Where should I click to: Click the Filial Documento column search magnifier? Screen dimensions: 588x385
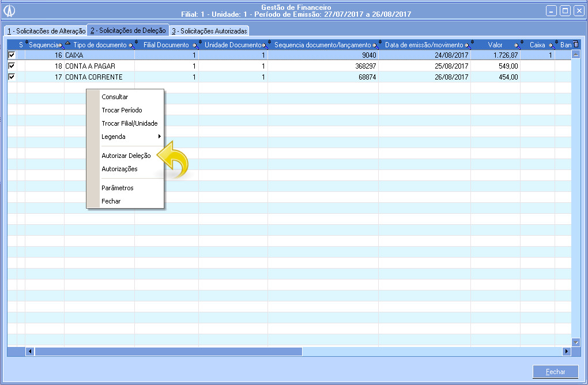pos(196,46)
